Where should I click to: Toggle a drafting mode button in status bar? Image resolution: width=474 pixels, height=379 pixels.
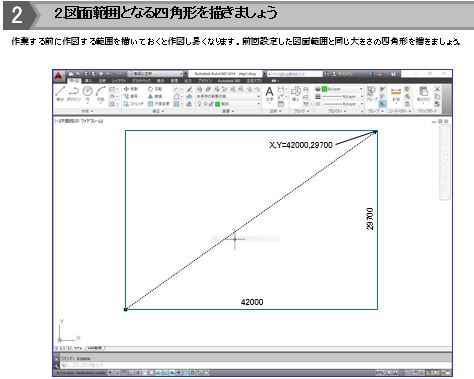(157, 373)
